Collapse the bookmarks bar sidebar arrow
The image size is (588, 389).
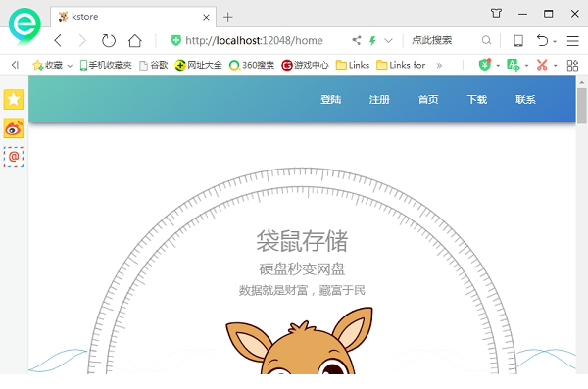pos(15,65)
